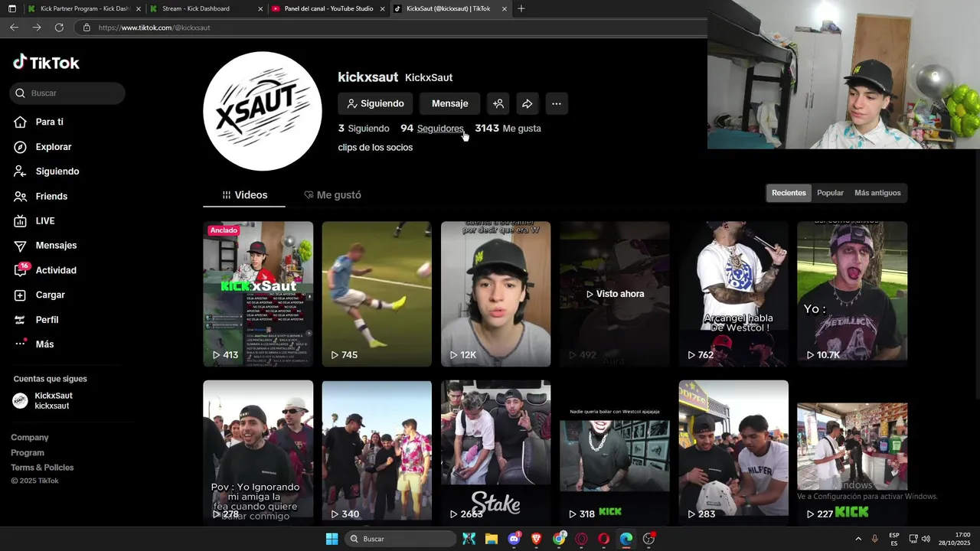
Task: Open the video with 340 views
Action: (377, 453)
